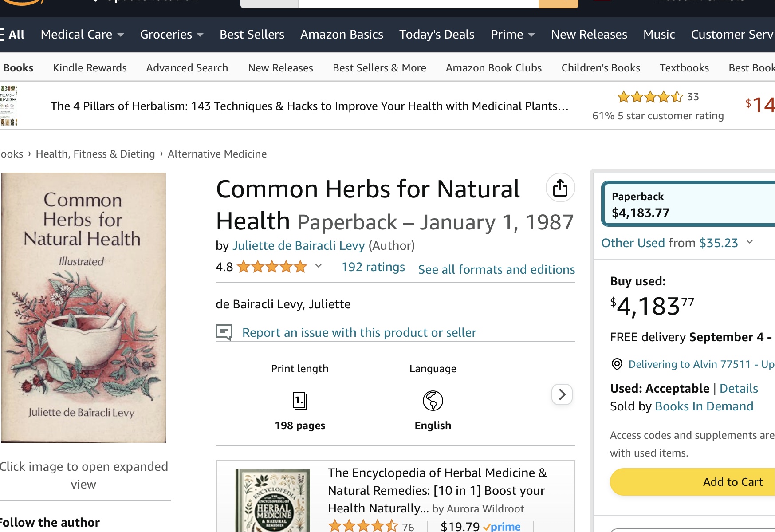
Task: Go to Today's Deals in navigation
Action: pyautogui.click(x=437, y=35)
